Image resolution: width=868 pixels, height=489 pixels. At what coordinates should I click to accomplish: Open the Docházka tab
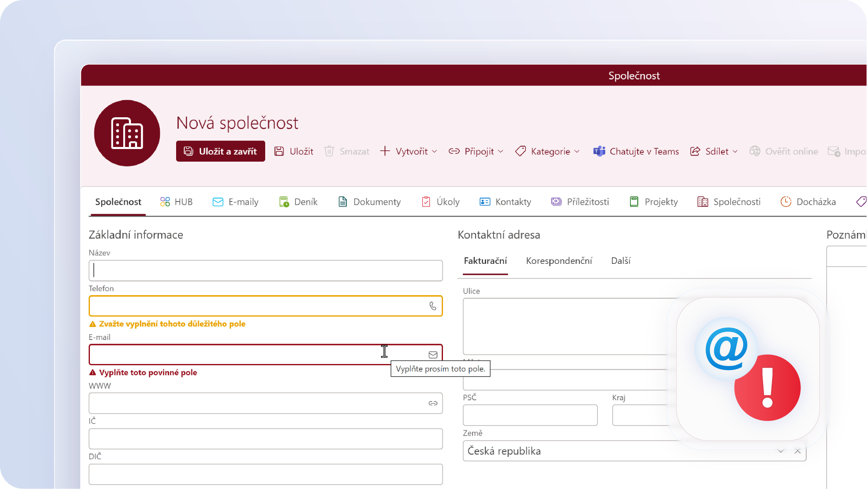click(x=808, y=202)
